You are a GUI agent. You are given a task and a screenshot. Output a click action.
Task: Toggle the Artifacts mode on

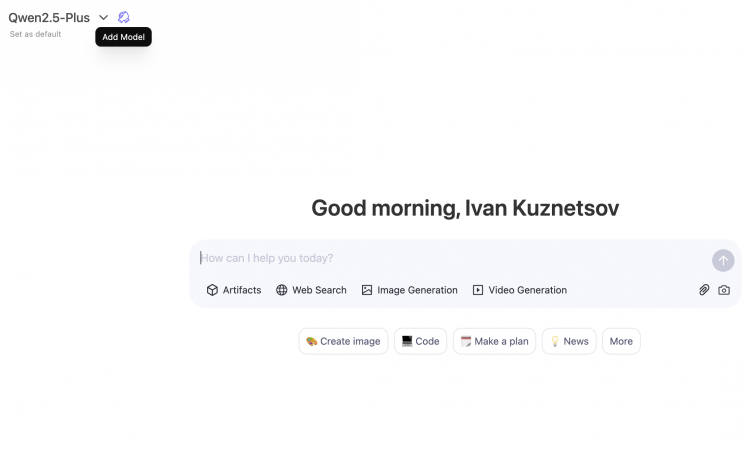[234, 290]
